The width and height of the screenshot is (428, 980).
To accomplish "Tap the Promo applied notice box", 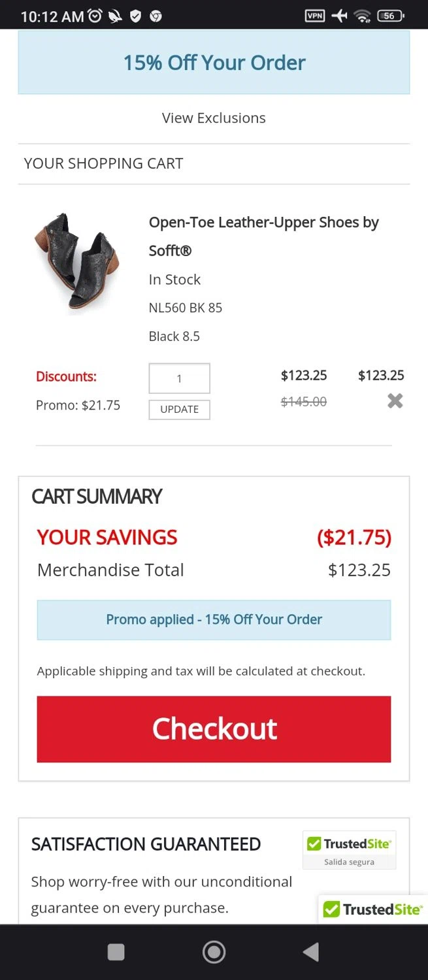I will click(214, 619).
